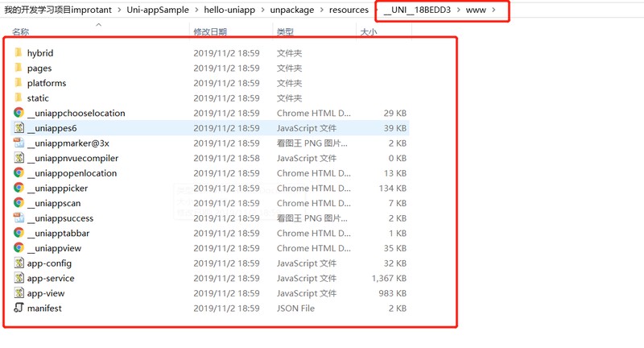Click __UNI__18BEDD3 breadcrumb segment

coord(417,10)
